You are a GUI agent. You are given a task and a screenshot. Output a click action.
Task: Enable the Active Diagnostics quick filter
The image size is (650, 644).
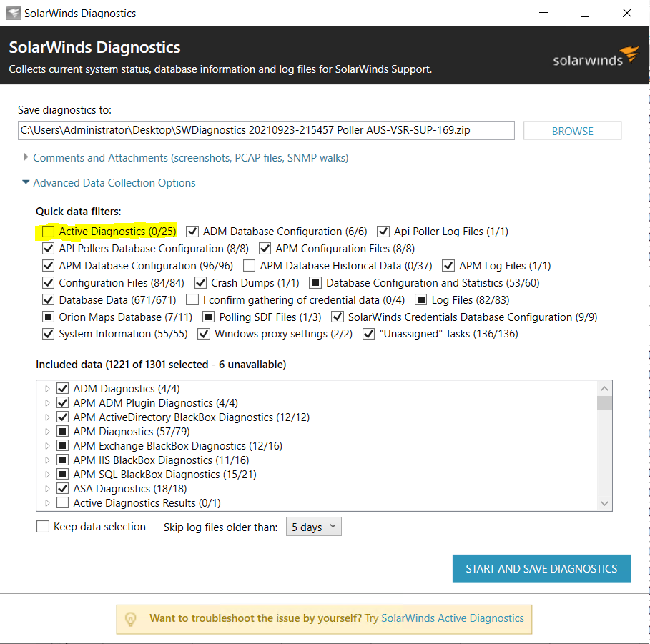[x=47, y=231]
